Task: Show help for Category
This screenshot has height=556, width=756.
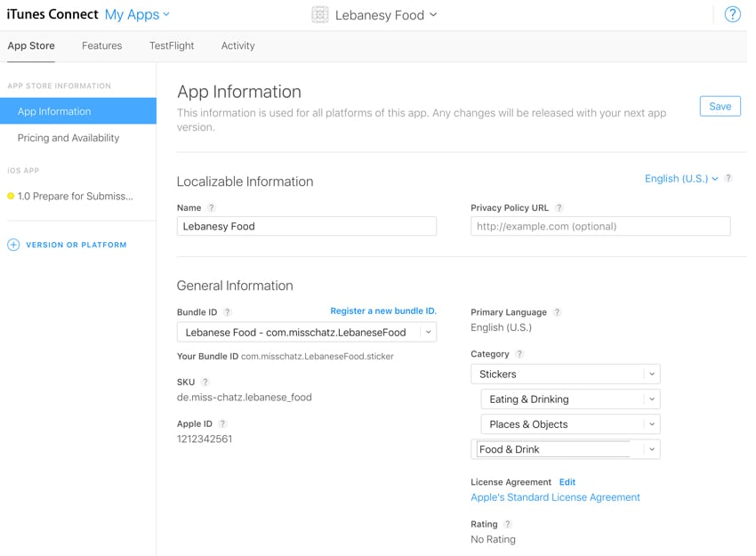Action: (x=519, y=354)
